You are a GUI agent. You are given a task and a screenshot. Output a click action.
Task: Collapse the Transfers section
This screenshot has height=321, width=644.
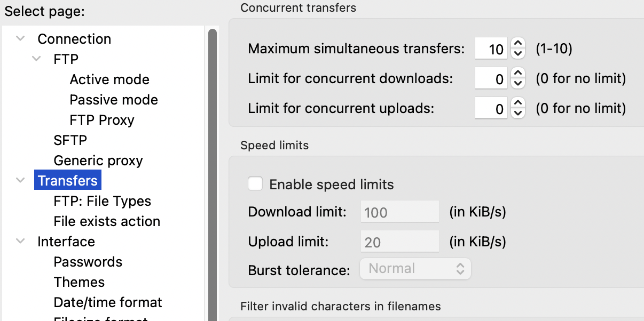(20, 180)
